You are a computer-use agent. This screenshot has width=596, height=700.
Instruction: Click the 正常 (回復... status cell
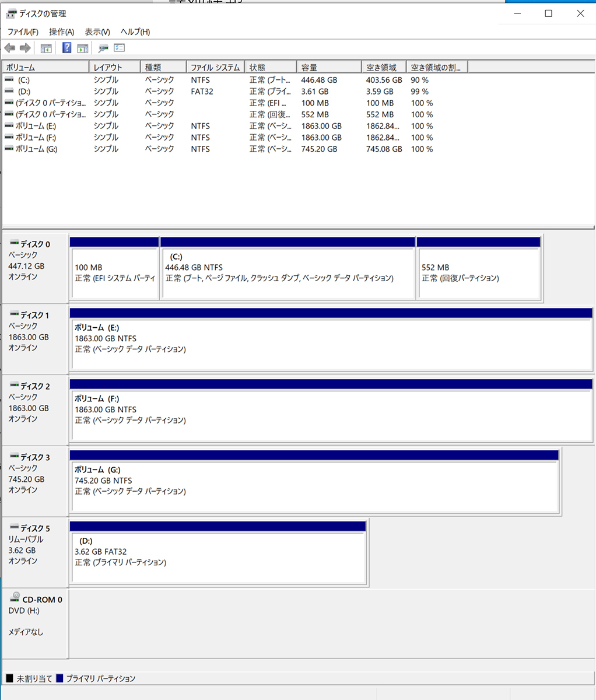coord(269,114)
